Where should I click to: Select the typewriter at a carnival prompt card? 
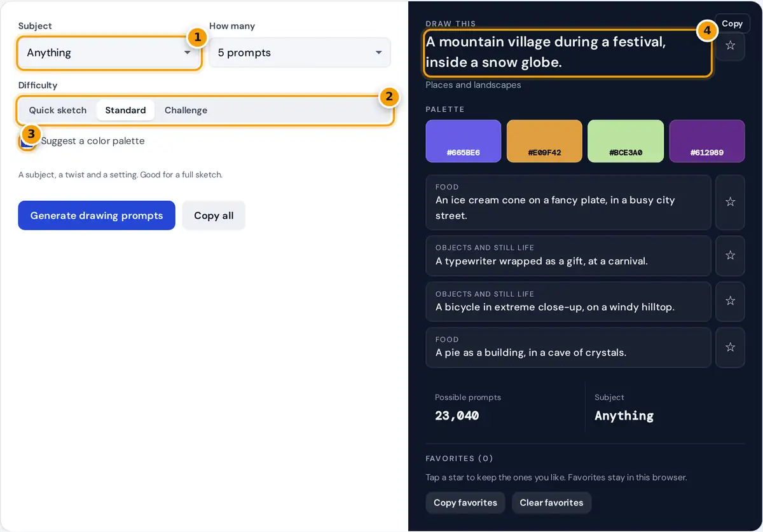coord(568,256)
